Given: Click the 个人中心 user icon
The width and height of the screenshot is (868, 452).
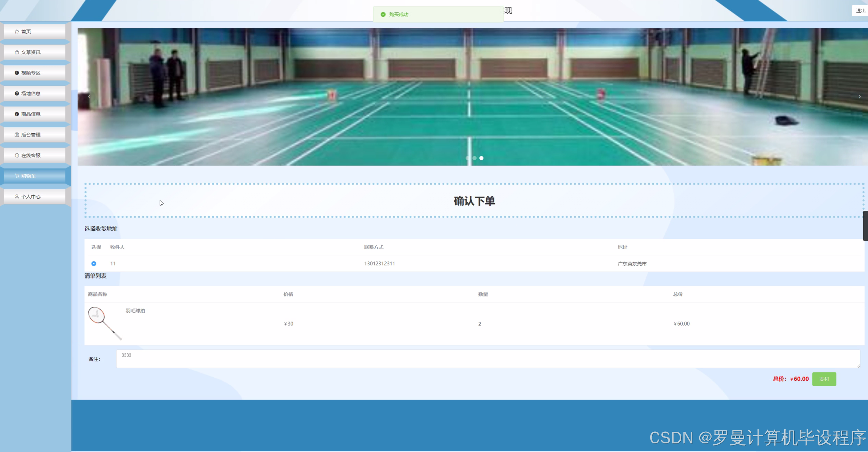Looking at the screenshot, I should tap(17, 196).
